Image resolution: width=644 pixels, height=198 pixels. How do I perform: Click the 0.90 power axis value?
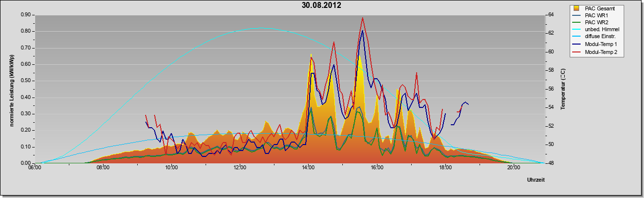point(26,15)
